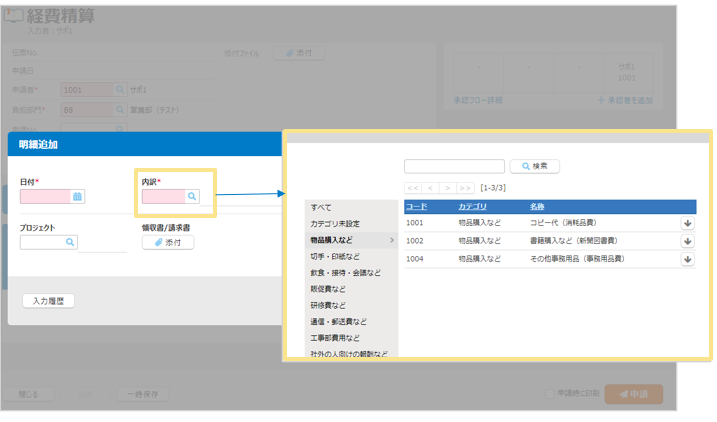
Task: Choose the 飲食・接待・会議など category
Action: click(345, 272)
